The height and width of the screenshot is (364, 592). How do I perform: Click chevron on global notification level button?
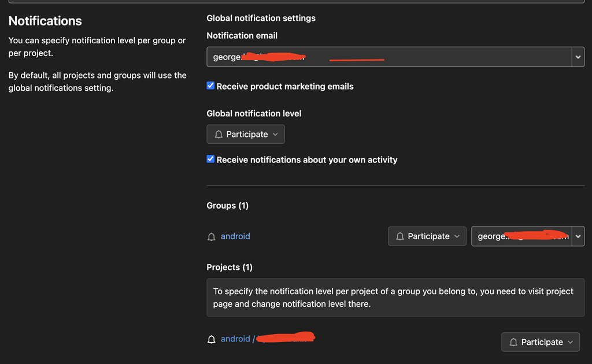pos(275,135)
